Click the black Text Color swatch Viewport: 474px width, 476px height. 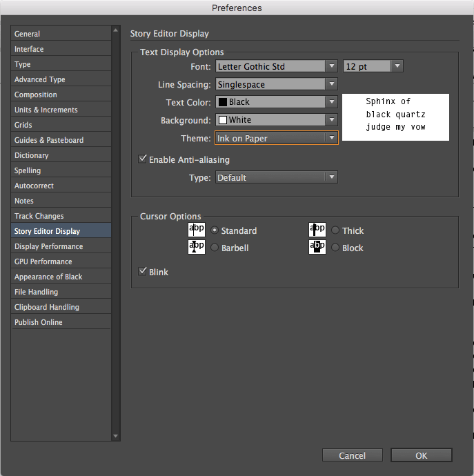click(223, 102)
